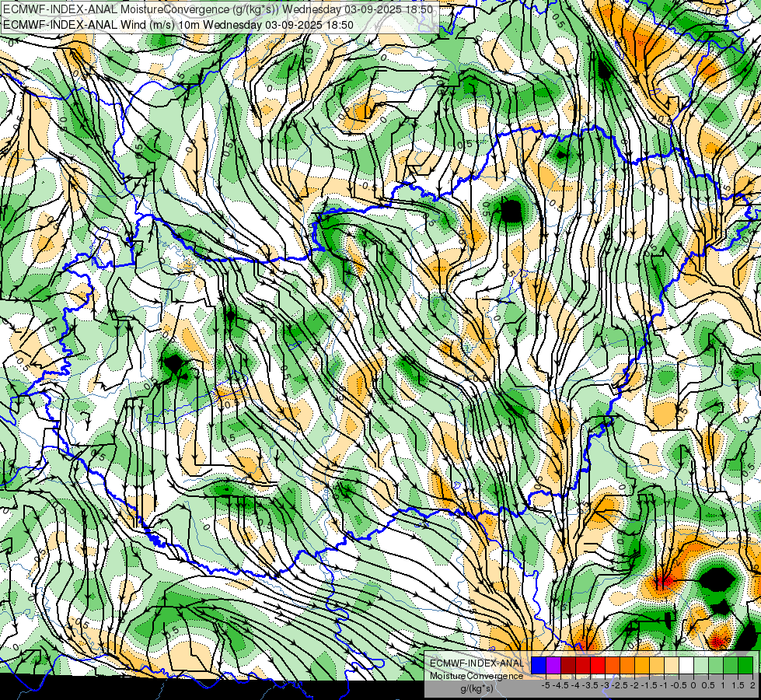Select pale peach swatch between -1 and -0.5

click(672, 666)
